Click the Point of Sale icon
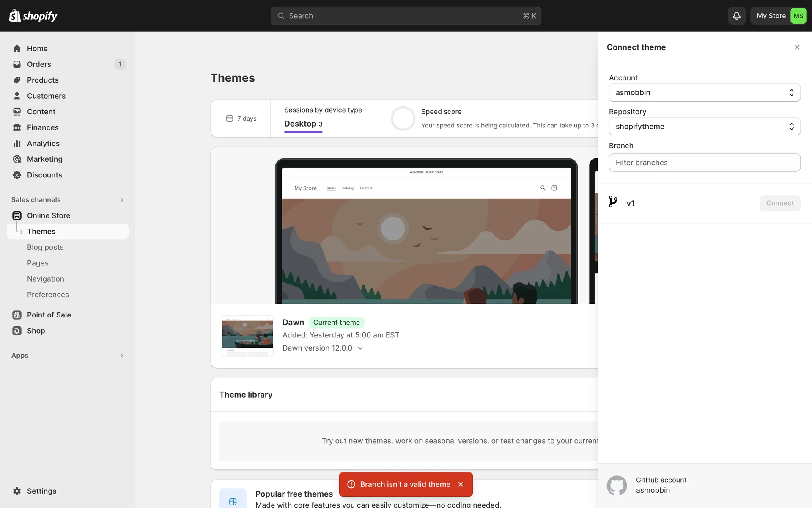This screenshot has height=508, width=812. [x=17, y=315]
